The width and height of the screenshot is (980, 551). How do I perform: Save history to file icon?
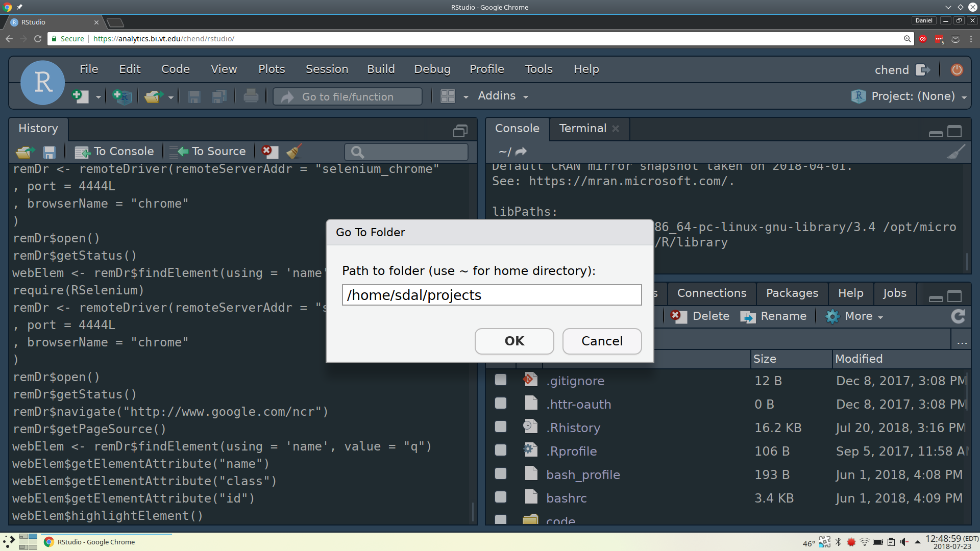click(49, 152)
